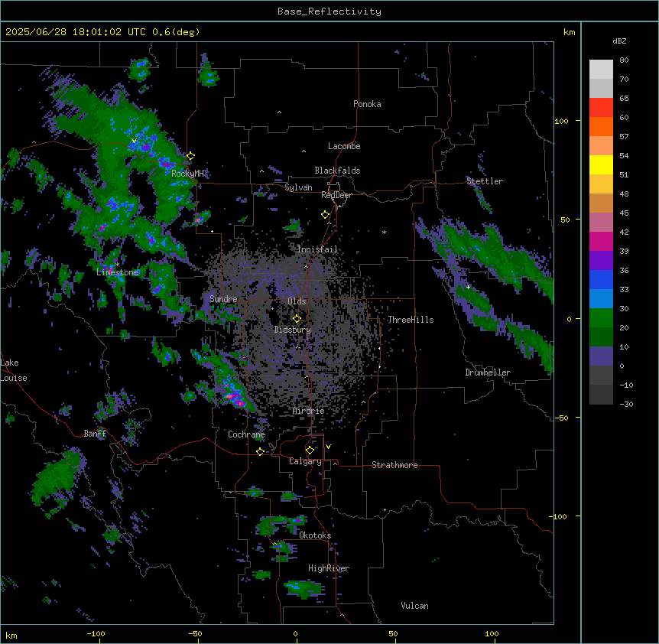This screenshot has width=659, height=644.
Task: Click the Sylvan label on the map
Action: pos(298,187)
